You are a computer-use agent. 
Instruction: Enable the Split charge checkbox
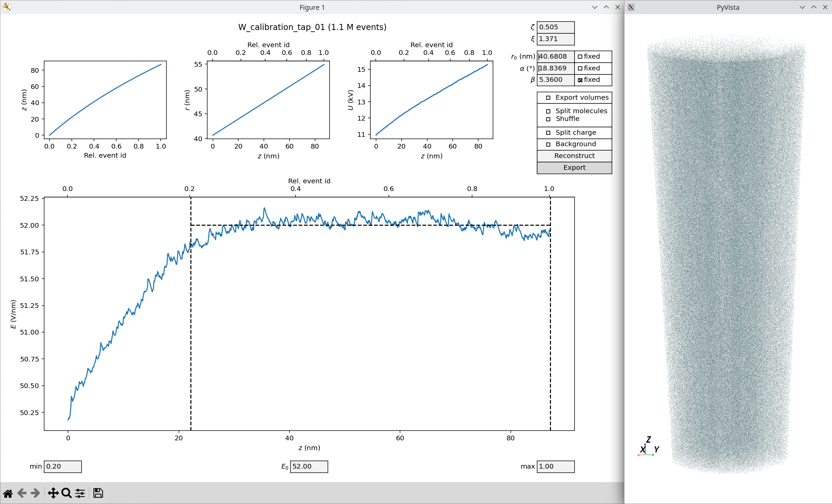click(x=548, y=133)
